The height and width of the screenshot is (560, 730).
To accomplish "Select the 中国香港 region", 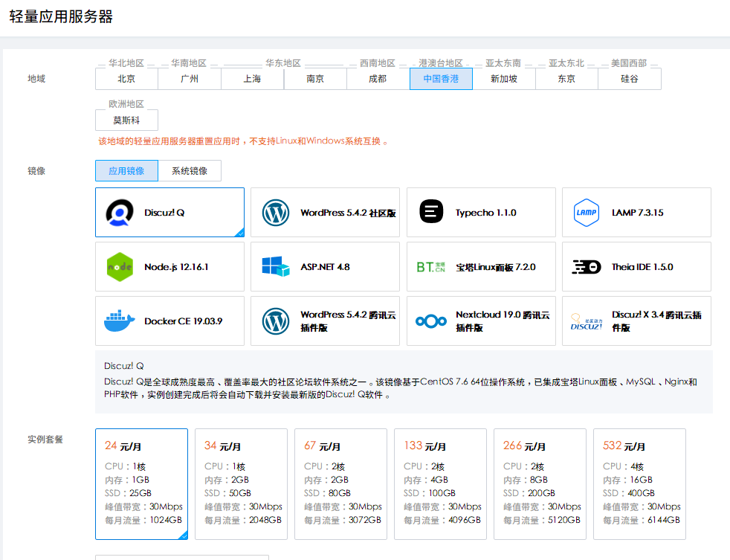I will (x=441, y=79).
